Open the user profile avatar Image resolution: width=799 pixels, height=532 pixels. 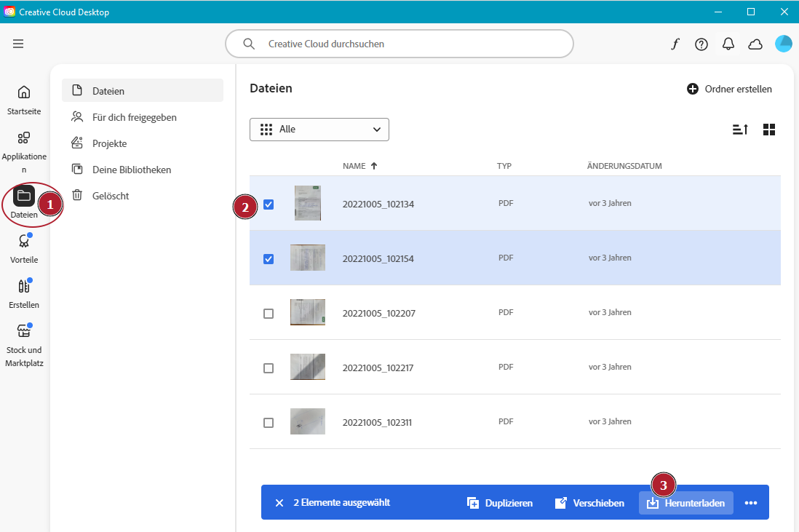click(x=784, y=44)
